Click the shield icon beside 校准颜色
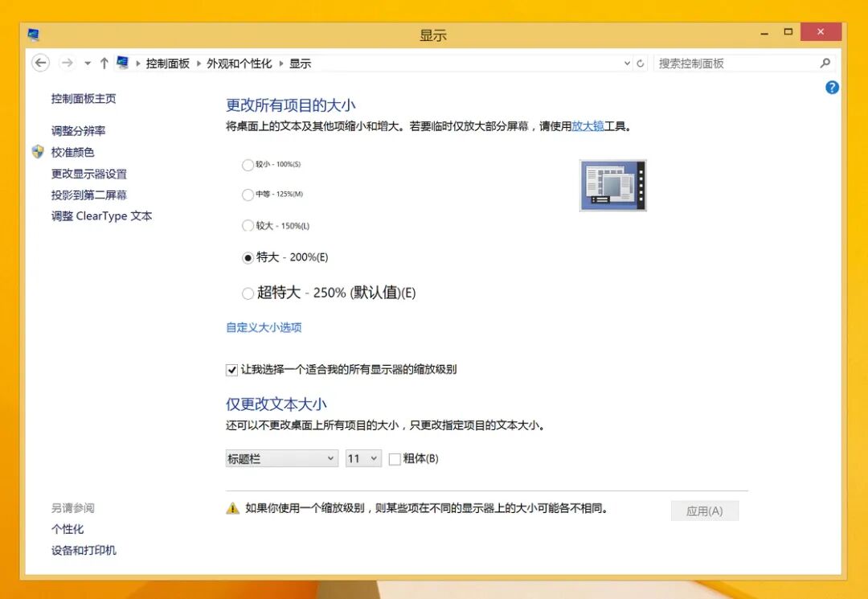The height and width of the screenshot is (599, 868). point(38,152)
